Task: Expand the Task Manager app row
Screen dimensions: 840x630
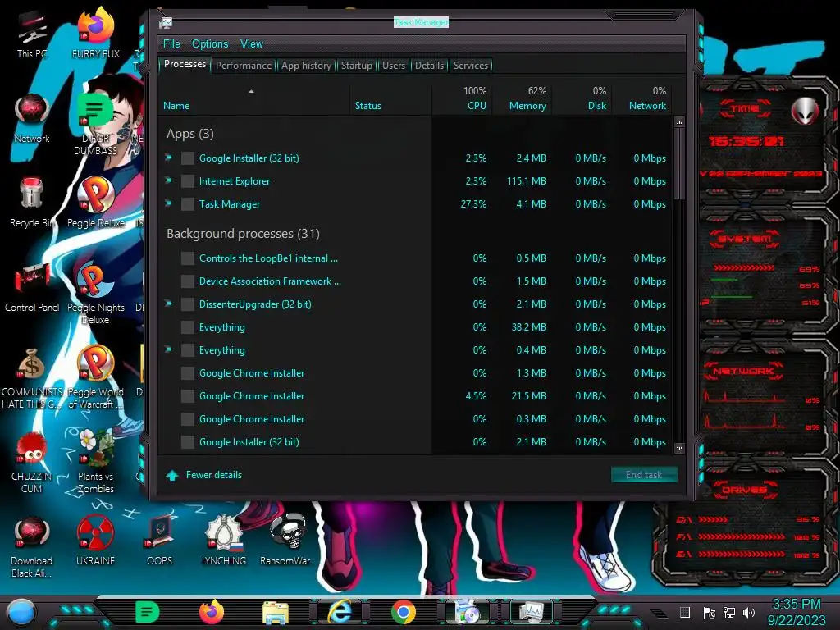Action: pos(168,203)
